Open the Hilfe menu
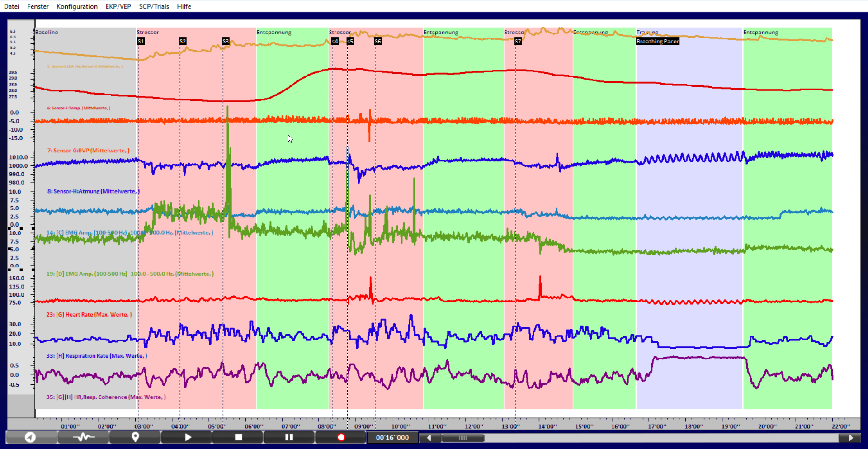 tap(184, 6)
